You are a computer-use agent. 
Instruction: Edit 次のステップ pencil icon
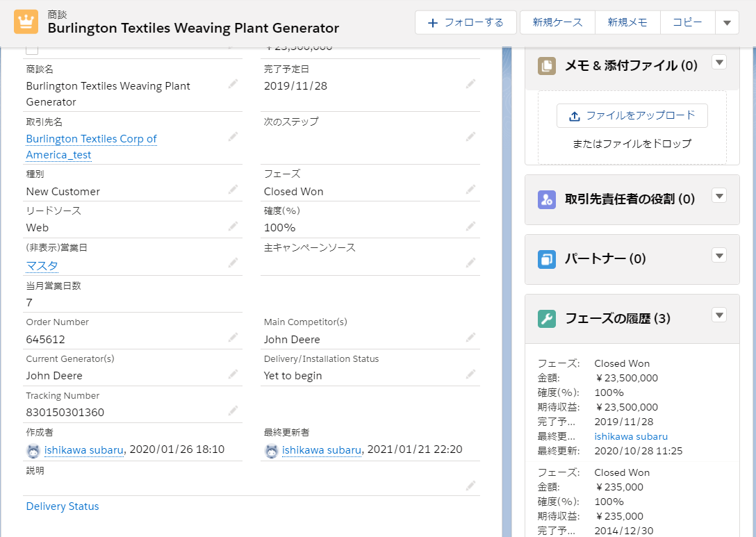[x=470, y=136]
